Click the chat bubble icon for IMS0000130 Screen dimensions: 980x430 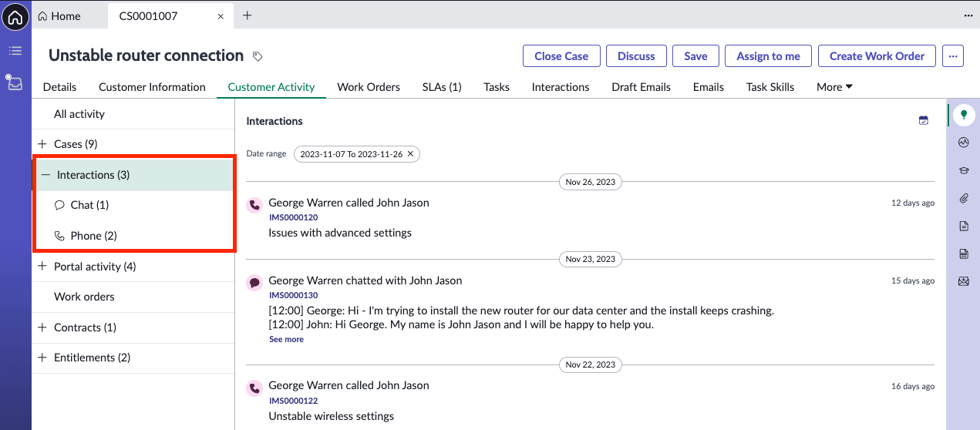click(x=254, y=284)
